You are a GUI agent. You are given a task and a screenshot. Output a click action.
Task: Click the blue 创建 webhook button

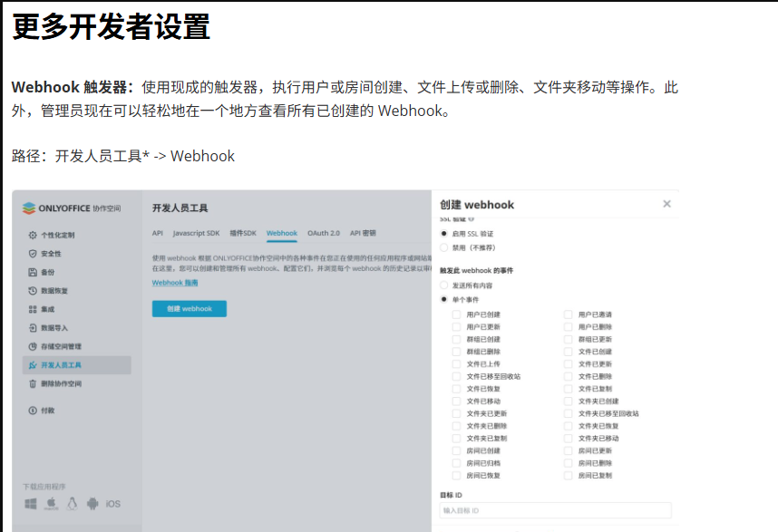[189, 308]
